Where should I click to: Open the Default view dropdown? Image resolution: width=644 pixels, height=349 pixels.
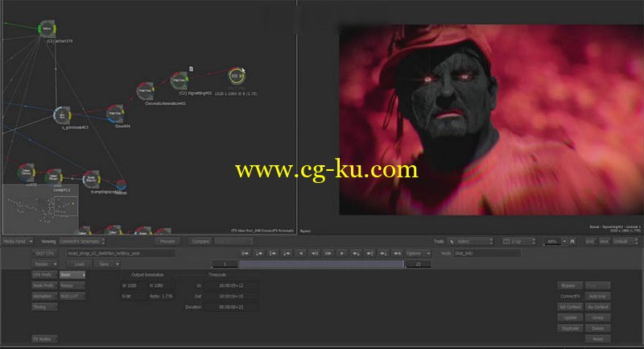coord(625,241)
